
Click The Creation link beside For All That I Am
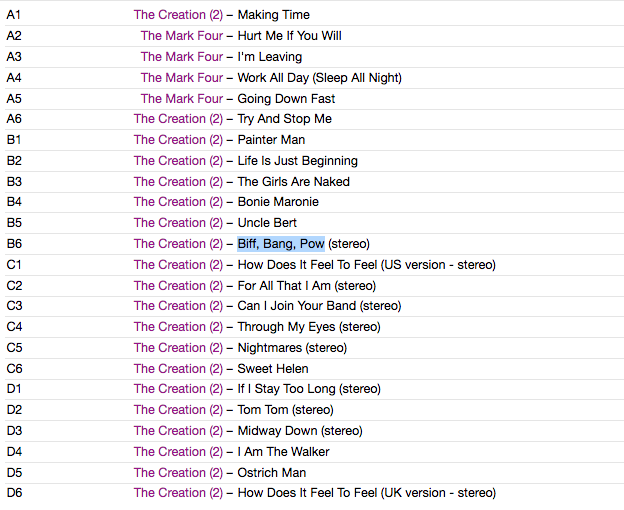pos(170,286)
